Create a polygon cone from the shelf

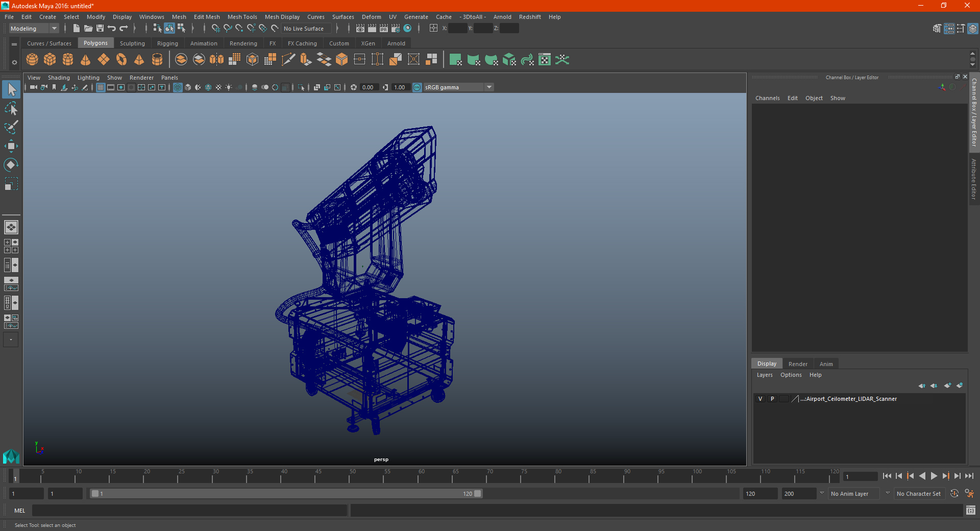pyautogui.click(x=86, y=60)
